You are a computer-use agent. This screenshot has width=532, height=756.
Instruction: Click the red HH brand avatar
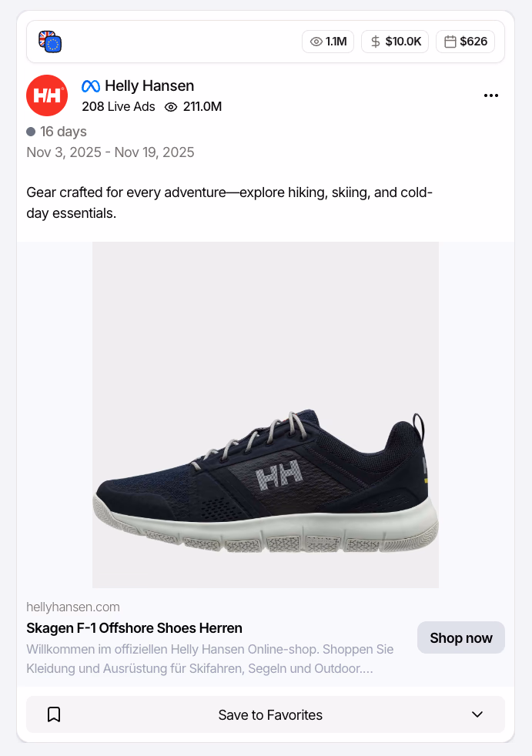click(x=47, y=95)
